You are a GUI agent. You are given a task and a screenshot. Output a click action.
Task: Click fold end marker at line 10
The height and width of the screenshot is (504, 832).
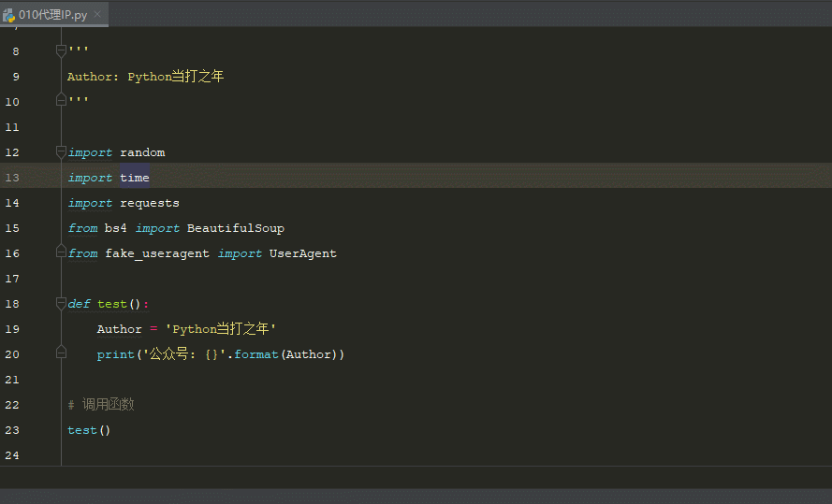click(x=61, y=100)
